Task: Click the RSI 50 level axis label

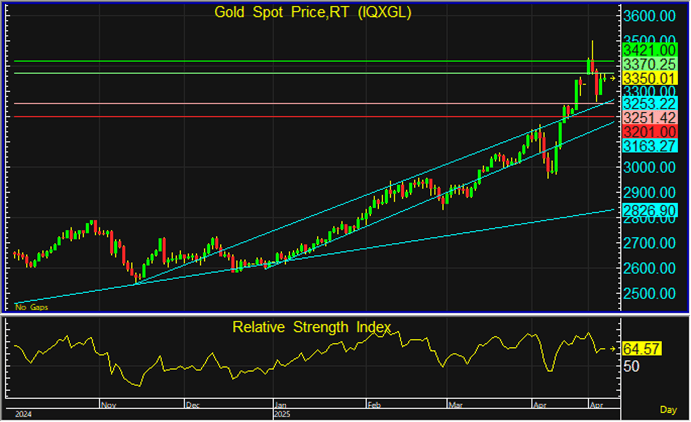Action: [632, 367]
